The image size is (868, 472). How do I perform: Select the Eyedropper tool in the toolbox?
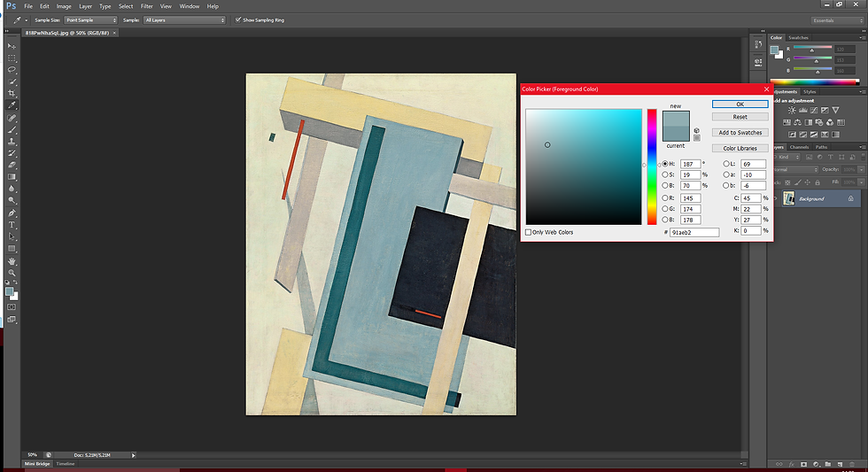[x=12, y=105]
